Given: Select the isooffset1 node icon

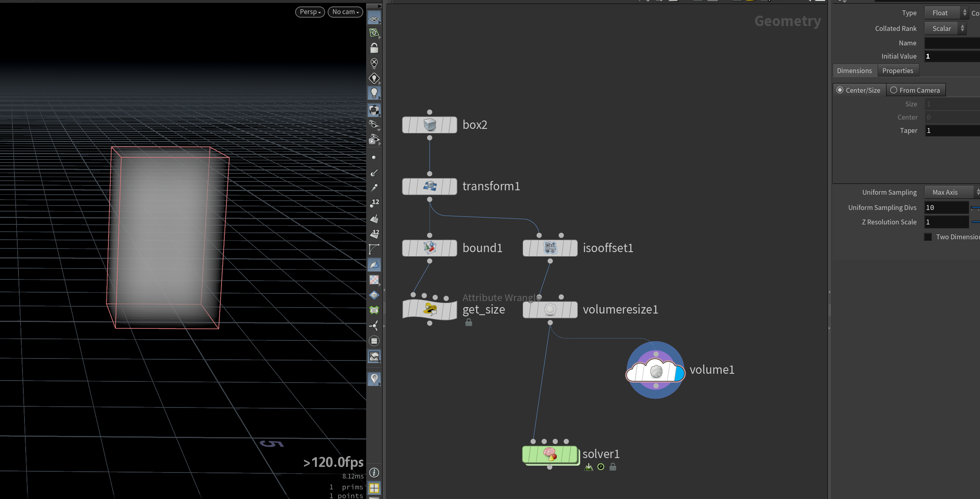Looking at the screenshot, I should point(550,248).
